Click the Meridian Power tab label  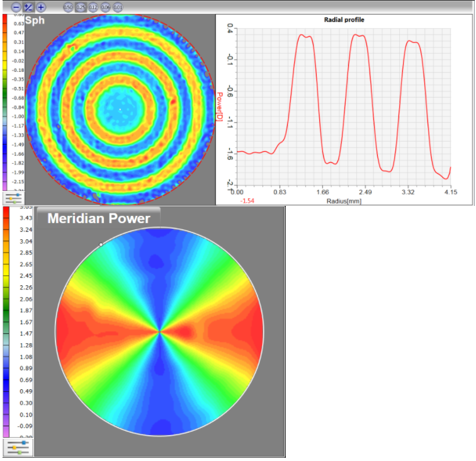pyautogui.click(x=99, y=218)
